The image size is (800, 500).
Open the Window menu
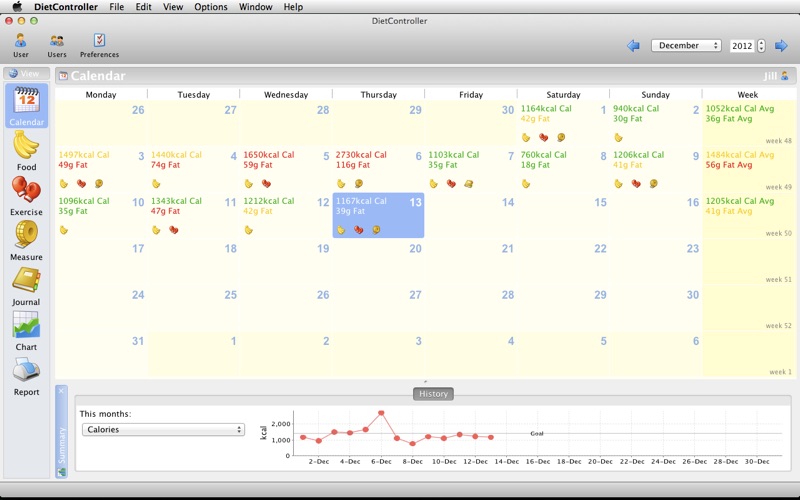[255, 7]
